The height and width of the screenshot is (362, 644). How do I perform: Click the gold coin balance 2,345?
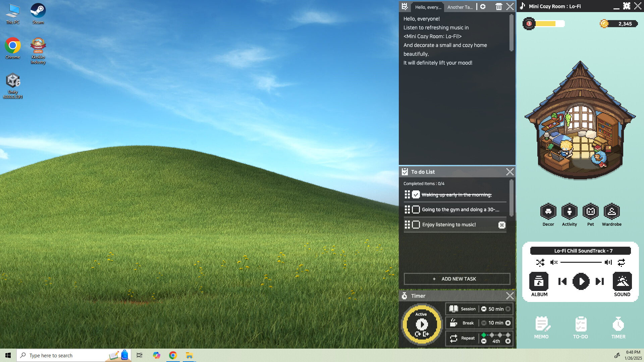coord(619,24)
